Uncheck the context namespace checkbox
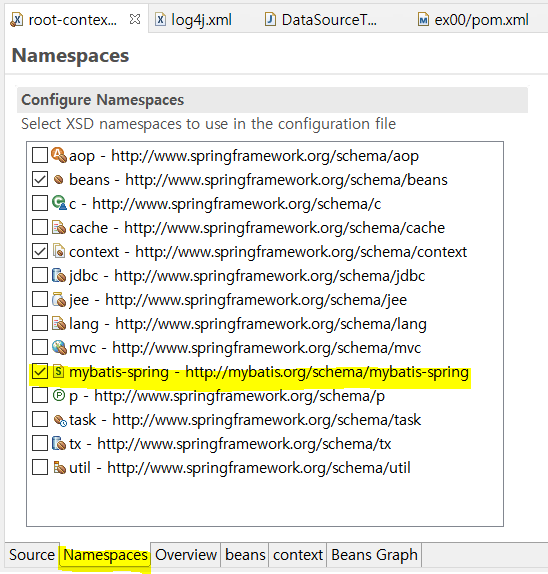 point(40,251)
